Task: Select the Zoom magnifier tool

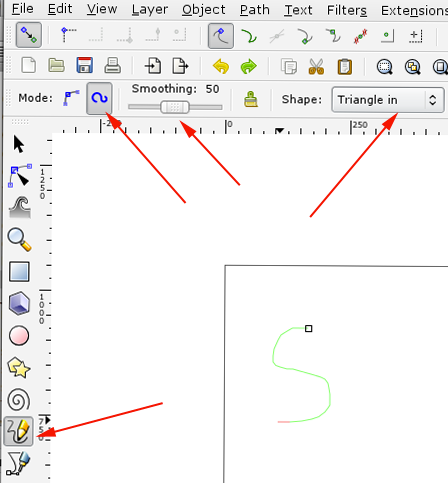Action: click(x=19, y=239)
